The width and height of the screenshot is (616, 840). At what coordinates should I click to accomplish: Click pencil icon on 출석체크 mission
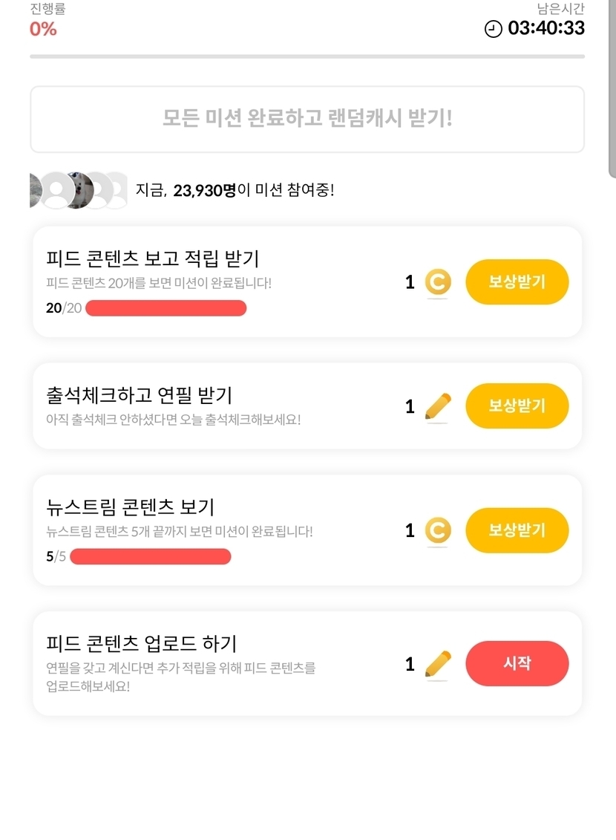coord(438,406)
